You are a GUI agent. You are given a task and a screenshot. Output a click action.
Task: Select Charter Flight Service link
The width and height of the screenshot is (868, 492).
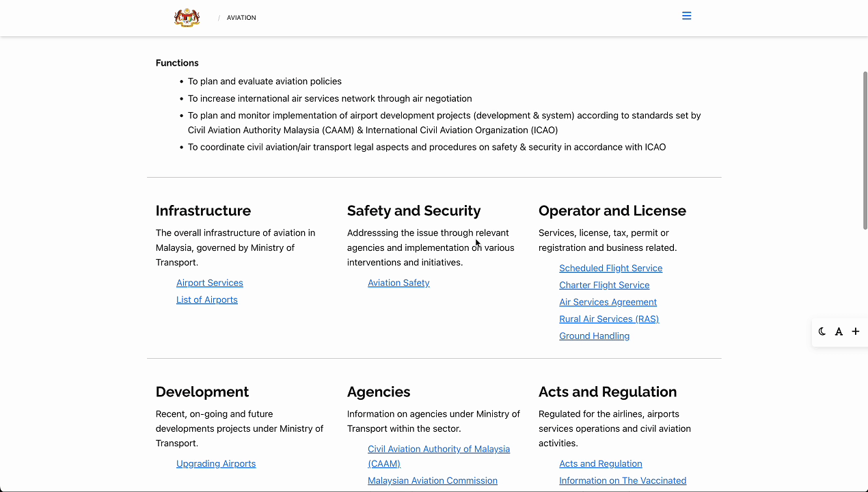pyautogui.click(x=604, y=285)
